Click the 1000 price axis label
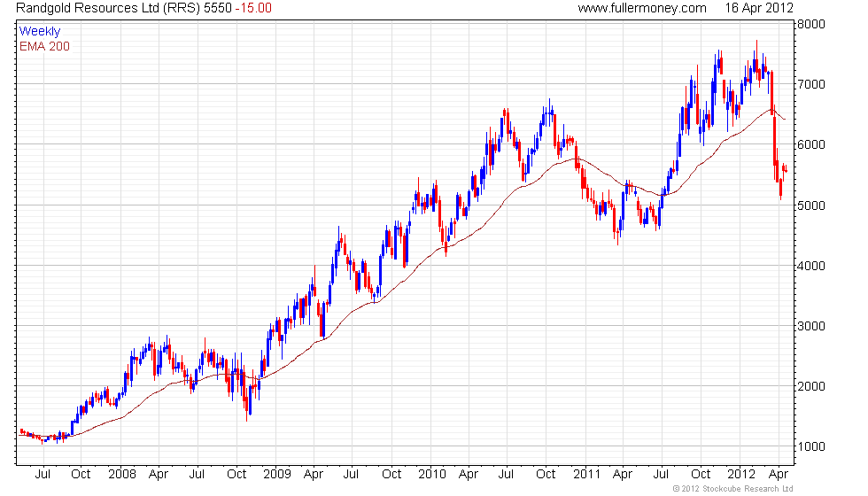This screenshot has width=868, height=496. click(811, 446)
